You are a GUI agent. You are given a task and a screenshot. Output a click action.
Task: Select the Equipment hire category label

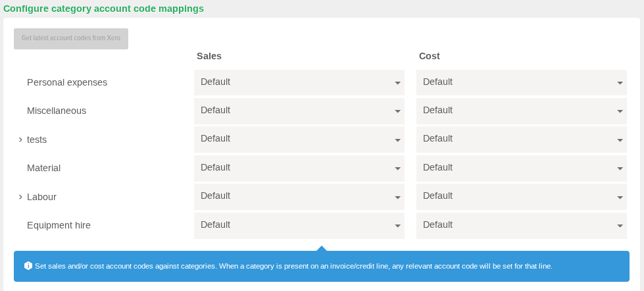pos(59,225)
